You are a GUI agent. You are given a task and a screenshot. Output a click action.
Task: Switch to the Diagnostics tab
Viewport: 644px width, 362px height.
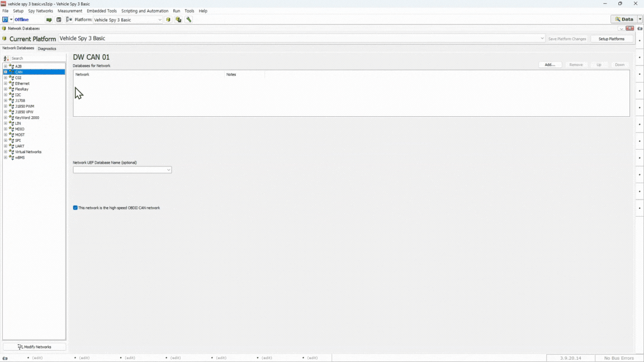point(47,49)
